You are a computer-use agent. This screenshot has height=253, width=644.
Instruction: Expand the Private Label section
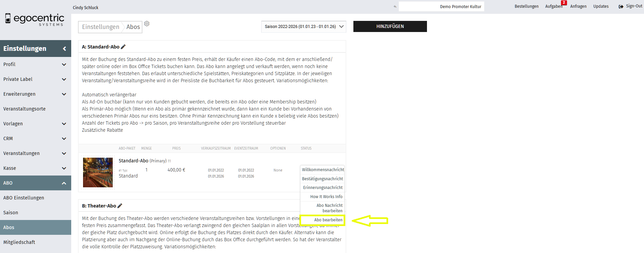tap(64, 79)
